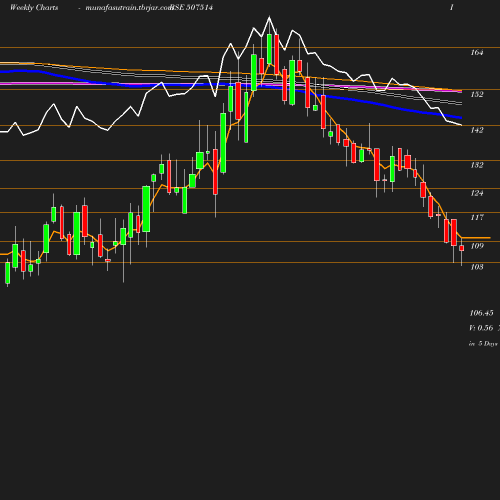The image size is (500, 500).
Task: Click the BSE 507514 ticker label
Action: click(x=191, y=7)
